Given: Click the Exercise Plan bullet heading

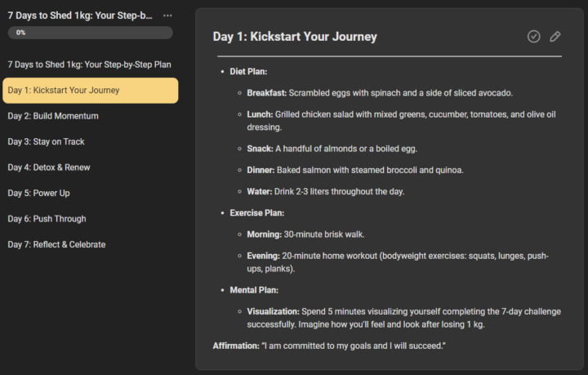Looking at the screenshot, I should click(x=257, y=212).
